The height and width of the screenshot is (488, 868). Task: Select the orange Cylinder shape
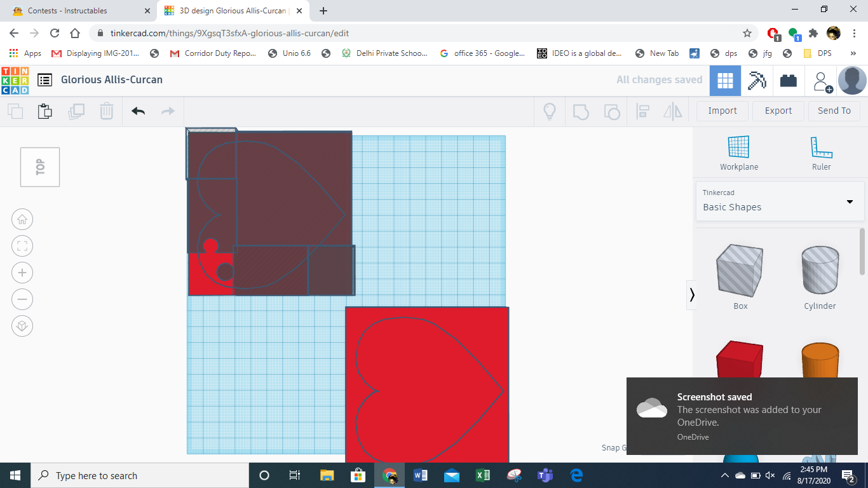(820, 360)
